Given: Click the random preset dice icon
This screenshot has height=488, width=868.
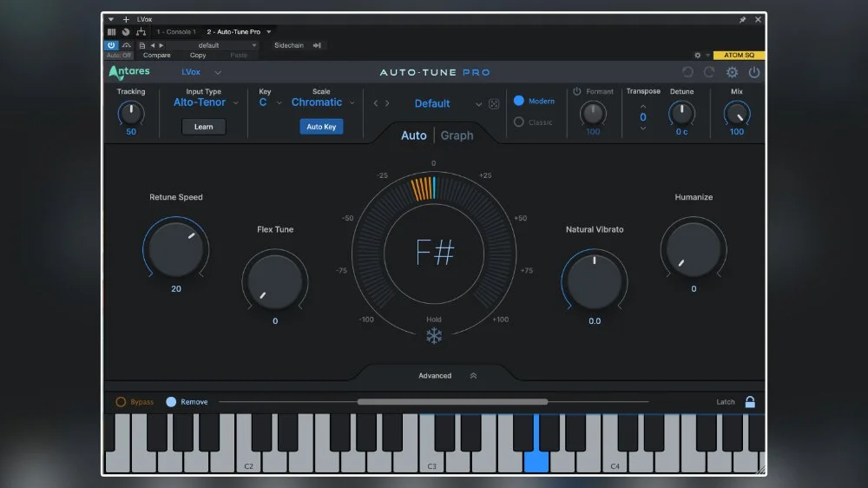Looking at the screenshot, I should (x=494, y=103).
